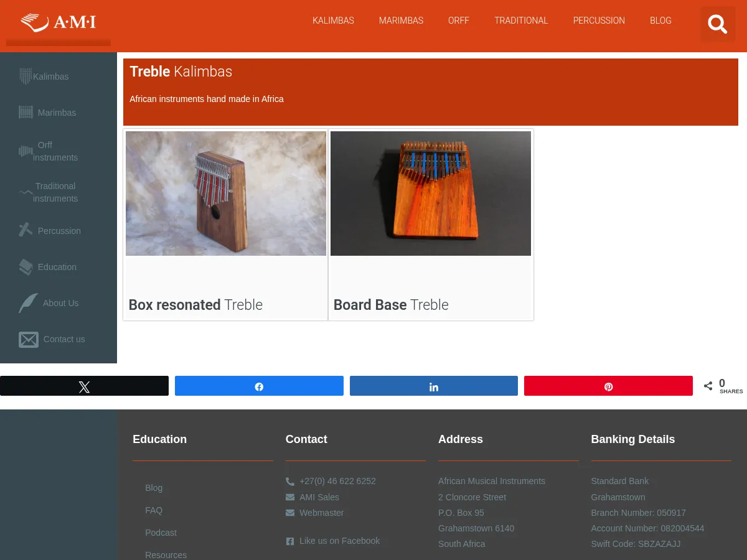The image size is (747, 560).
Task: Open Like us on Facebook link
Action: click(x=339, y=541)
